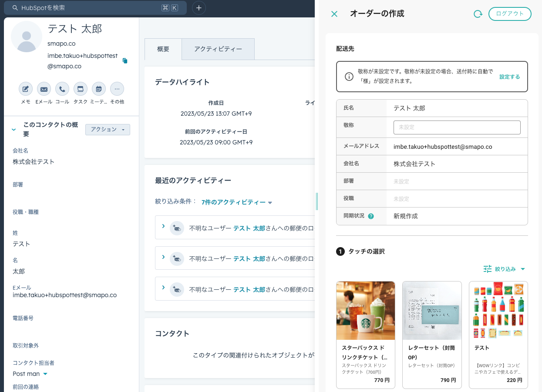
Task: Click the Eメール value in contact sidebar
Action: [64, 295]
